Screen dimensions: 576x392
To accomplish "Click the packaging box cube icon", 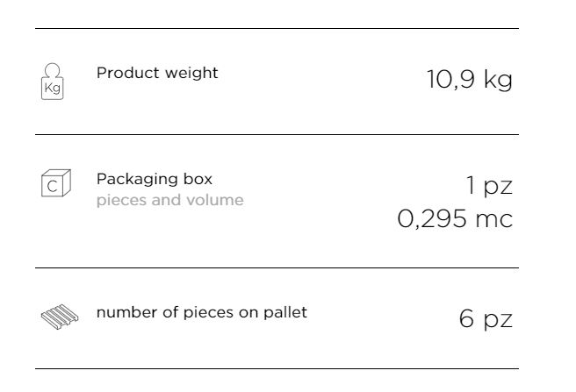I will click(x=54, y=186).
